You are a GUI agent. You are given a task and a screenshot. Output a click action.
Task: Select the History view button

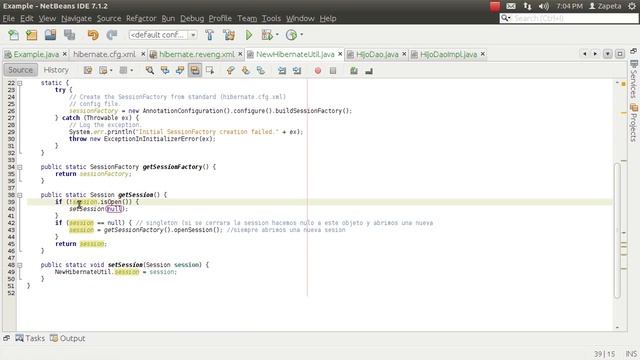coord(56,70)
